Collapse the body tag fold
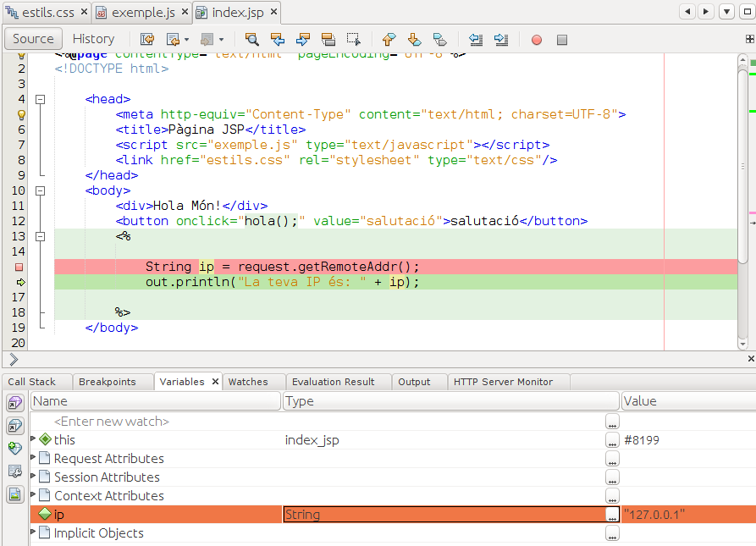 coord(41,190)
